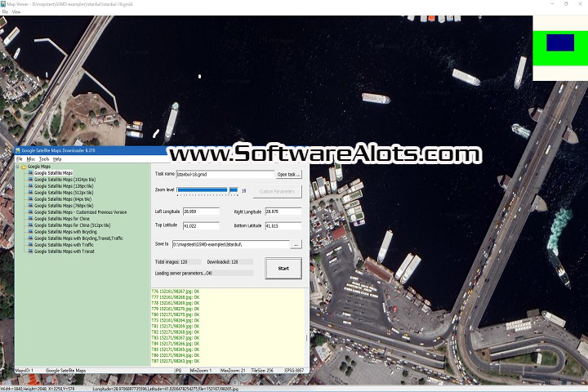Click log line T83 152171/98267.jpg: OK

coord(175,338)
